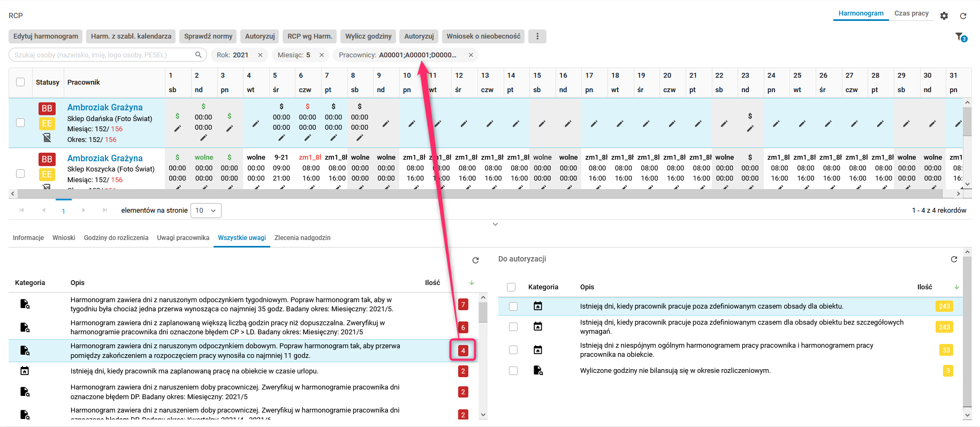Click the day 17 pencil in Sklep Gdańska row

click(x=594, y=124)
